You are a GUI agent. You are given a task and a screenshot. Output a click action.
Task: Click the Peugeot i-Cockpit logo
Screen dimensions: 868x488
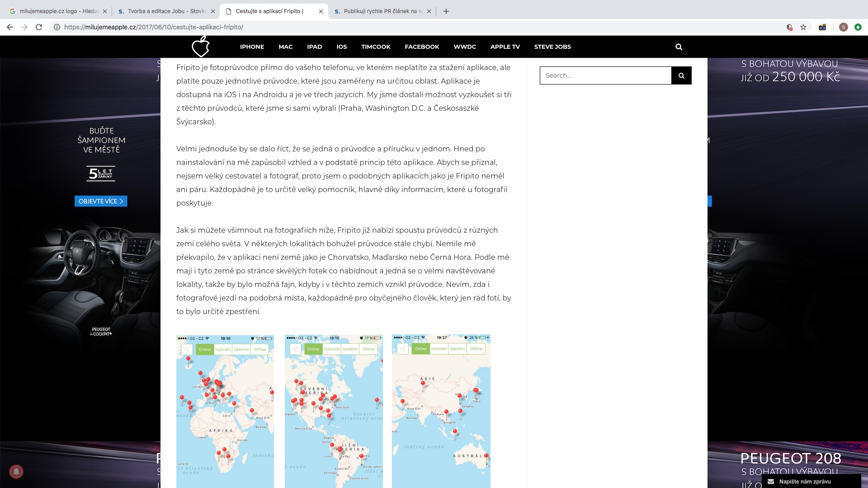tap(101, 332)
